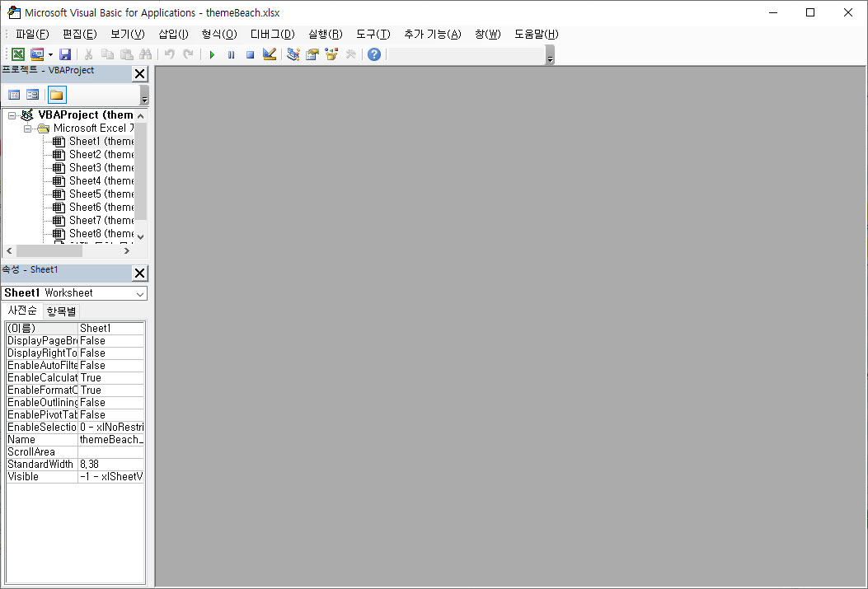The width and height of the screenshot is (868, 589).
Task: Click the Visible property value xlSheetVisible
Action: (110, 477)
